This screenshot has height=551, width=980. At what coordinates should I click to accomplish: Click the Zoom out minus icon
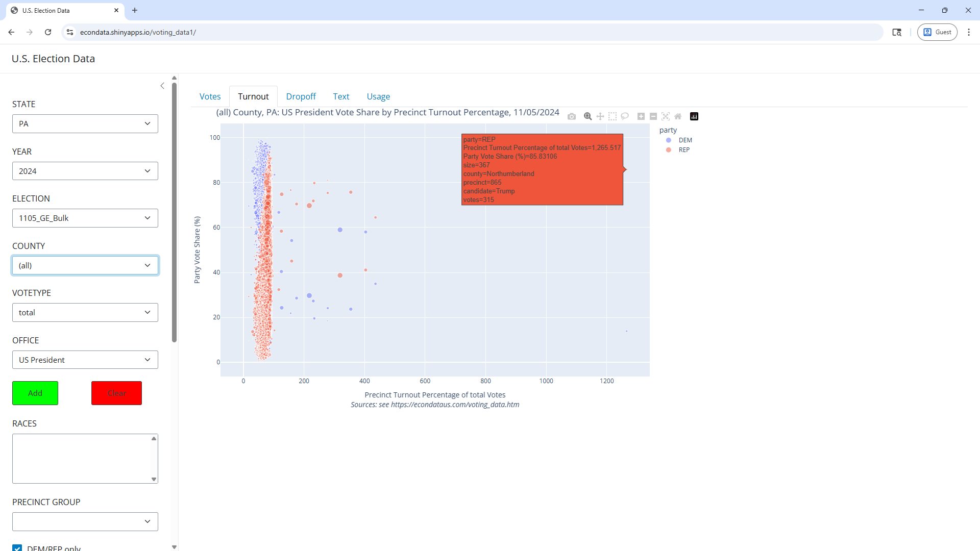tap(653, 116)
